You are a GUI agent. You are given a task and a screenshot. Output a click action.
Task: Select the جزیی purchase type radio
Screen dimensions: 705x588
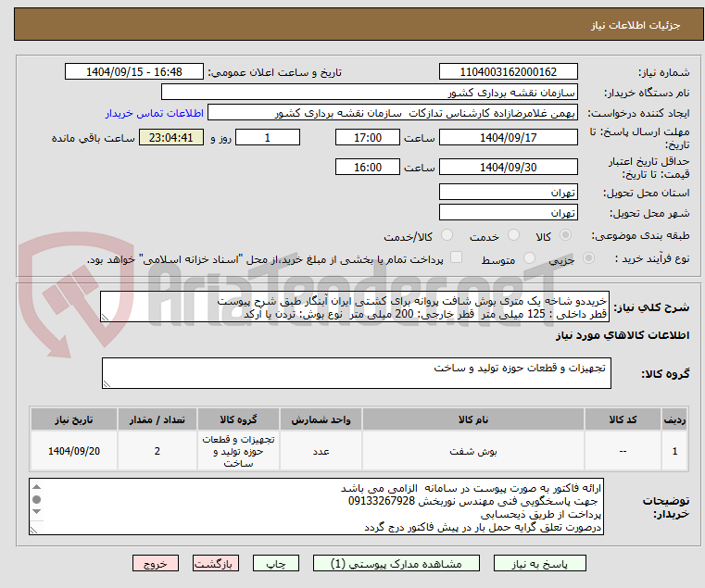click(588, 258)
